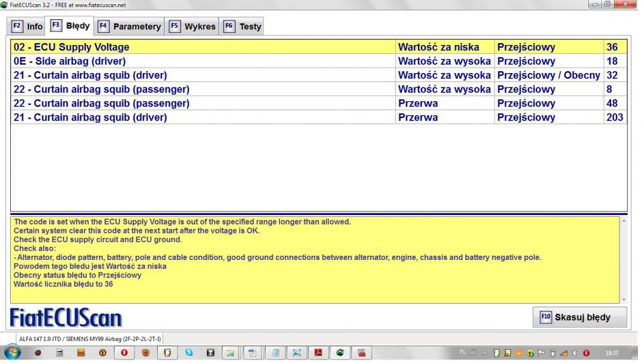This screenshot has width=644, height=363.
Task: Select Curtain airbag squib (driver) row with count 32
Action: (x=319, y=75)
